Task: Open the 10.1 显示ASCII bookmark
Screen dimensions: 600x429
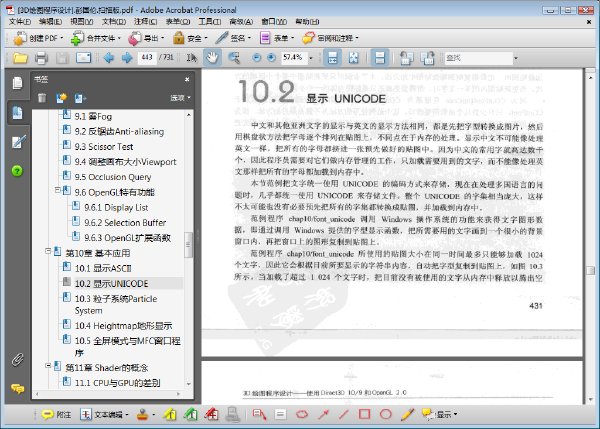Action: coord(103,268)
